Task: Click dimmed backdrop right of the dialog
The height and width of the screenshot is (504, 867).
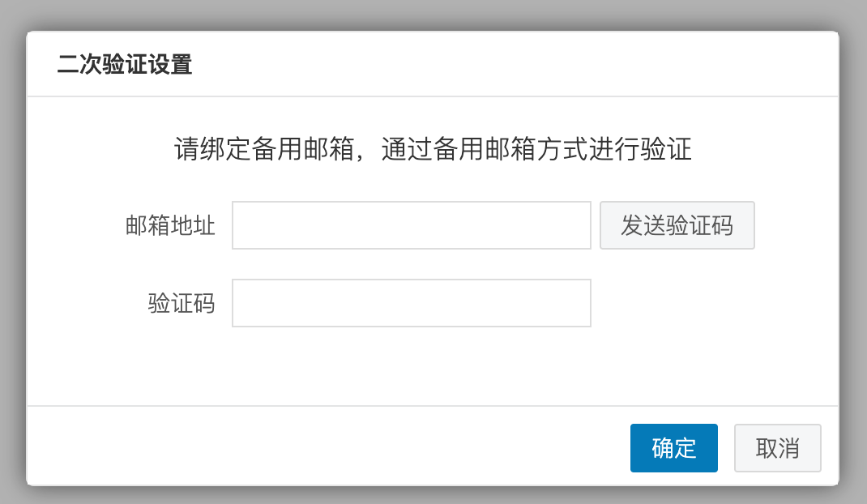Action: (853, 259)
